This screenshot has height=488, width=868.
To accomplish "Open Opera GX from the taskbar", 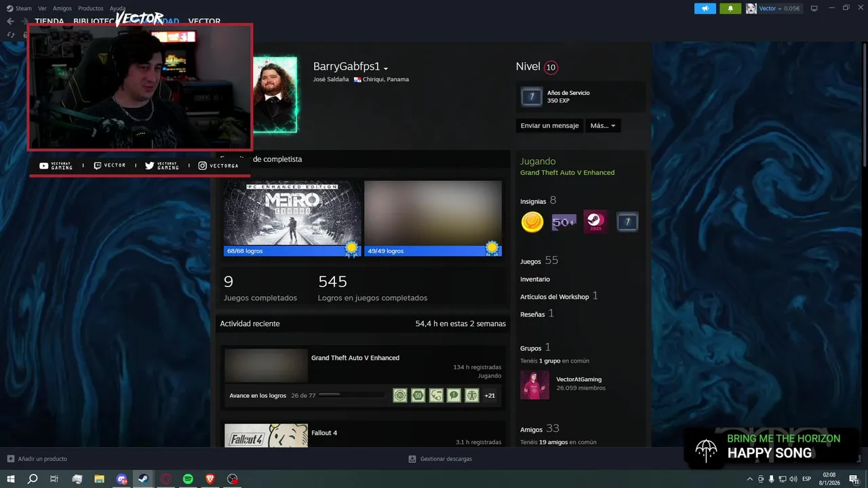I will pos(166,479).
